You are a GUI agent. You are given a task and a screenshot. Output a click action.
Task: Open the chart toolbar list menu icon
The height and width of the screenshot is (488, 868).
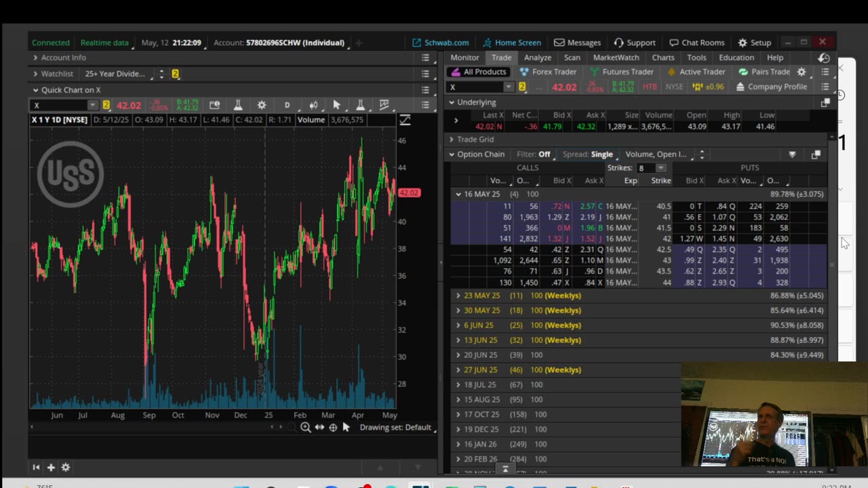tap(425, 105)
